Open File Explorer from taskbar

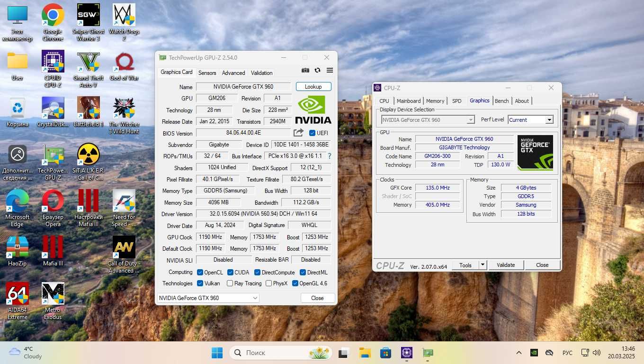pyautogui.click(x=365, y=353)
